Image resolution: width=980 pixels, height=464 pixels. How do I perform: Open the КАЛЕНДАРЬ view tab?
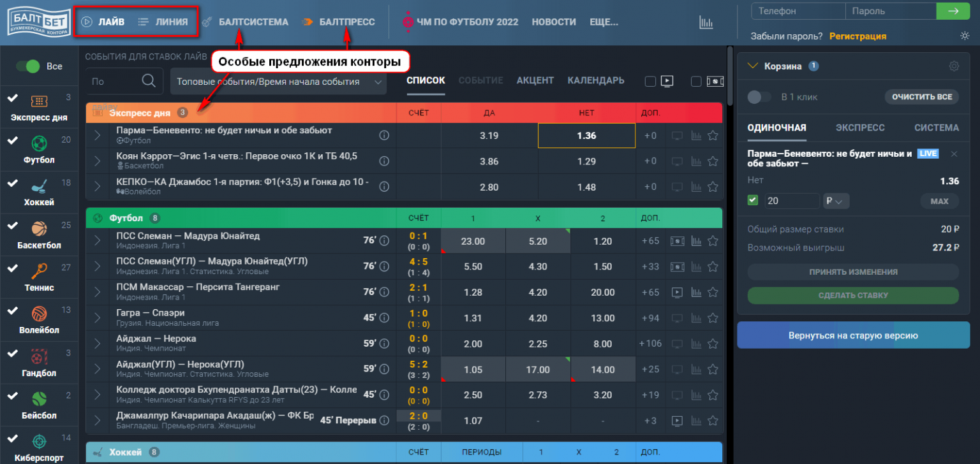595,81
